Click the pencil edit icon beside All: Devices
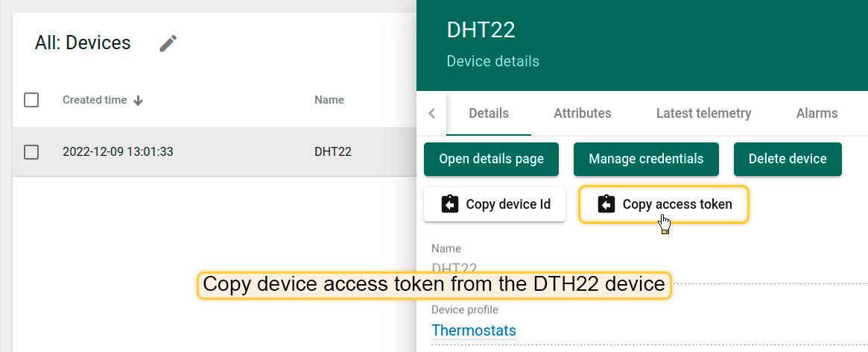868x352 pixels. [168, 44]
